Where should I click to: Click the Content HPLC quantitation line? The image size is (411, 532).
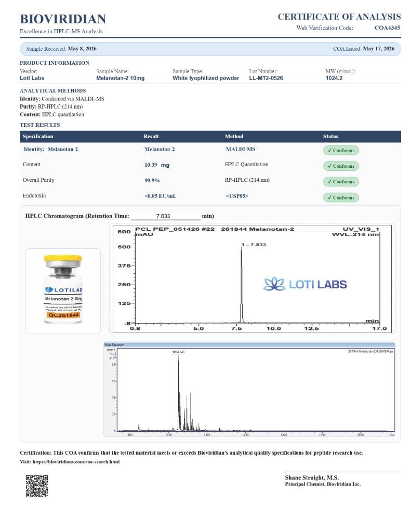[52, 114]
